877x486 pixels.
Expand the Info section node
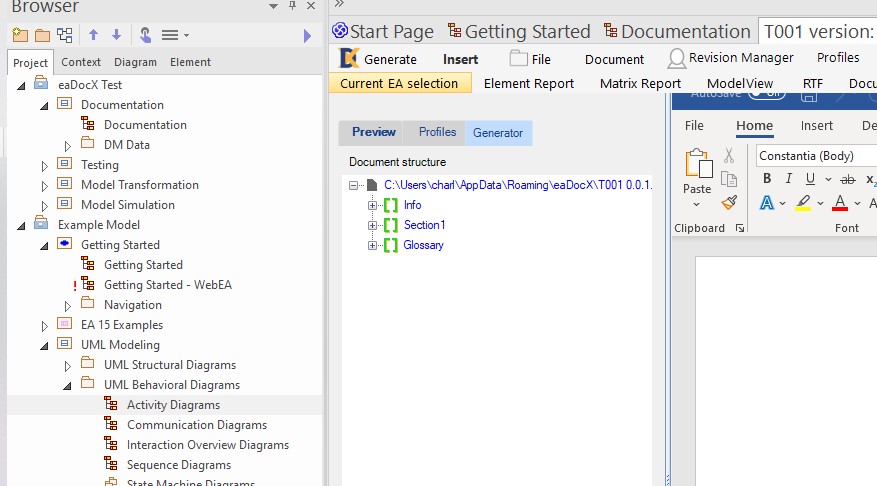pyautogui.click(x=372, y=205)
